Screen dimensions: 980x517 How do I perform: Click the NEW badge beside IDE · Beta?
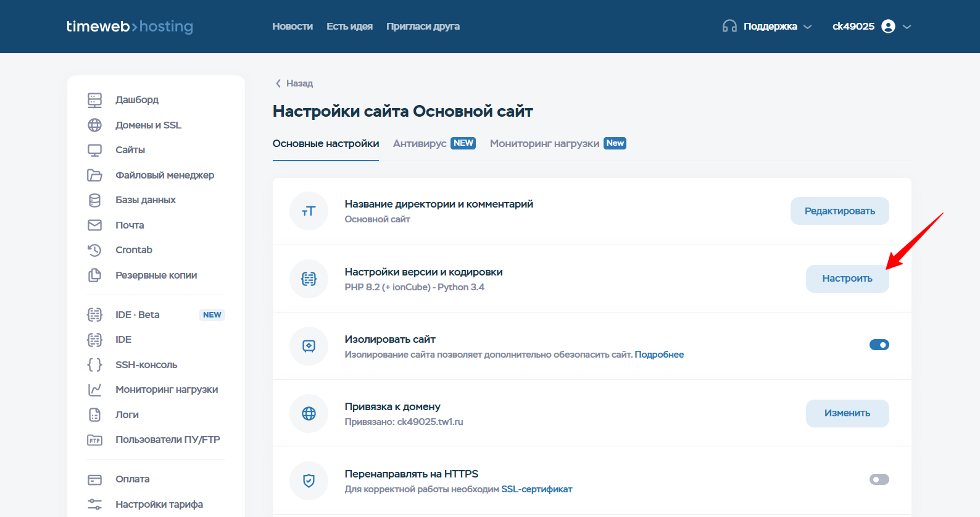(212, 315)
